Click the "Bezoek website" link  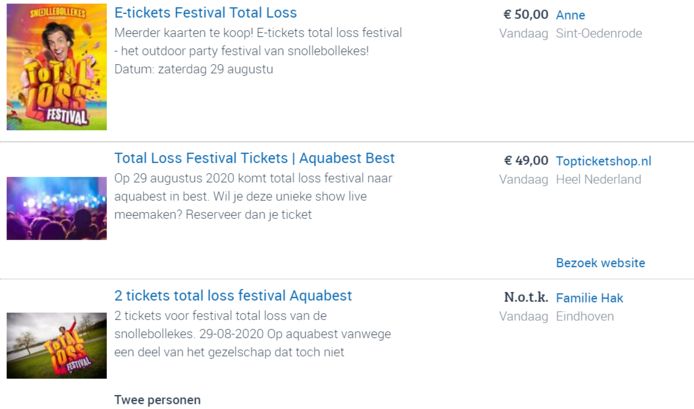(x=600, y=263)
